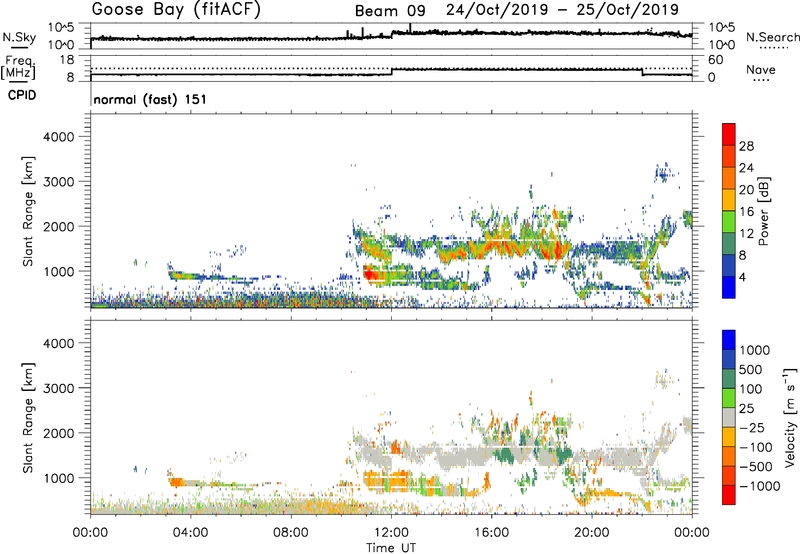This screenshot has width=800, height=554.
Task: Click the "2000" tick of the power panel
Action: [58, 226]
